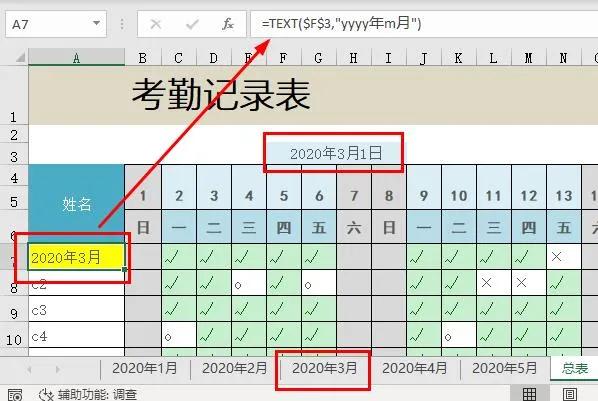
Task: Open the Insert Function fx icon
Action: (228, 24)
